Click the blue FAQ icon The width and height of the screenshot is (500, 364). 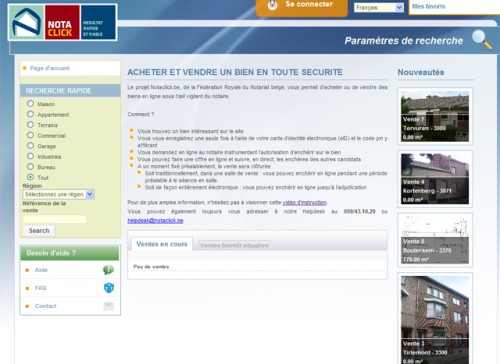[109, 288]
